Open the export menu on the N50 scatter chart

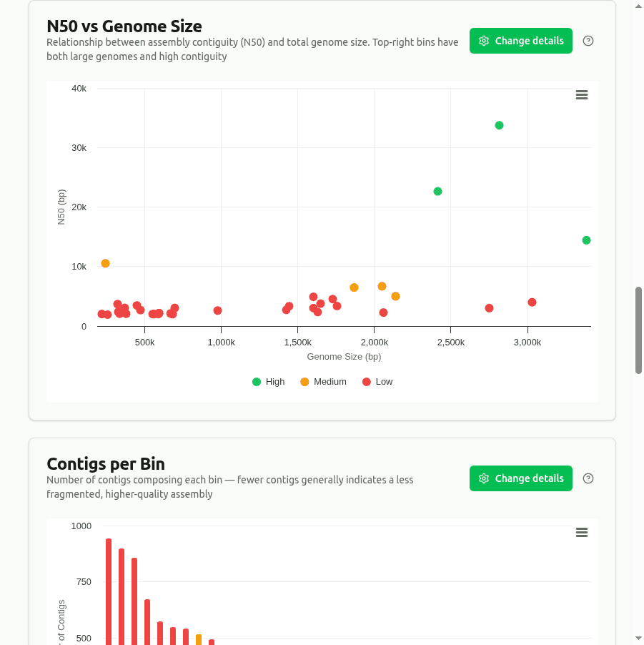pyautogui.click(x=581, y=94)
